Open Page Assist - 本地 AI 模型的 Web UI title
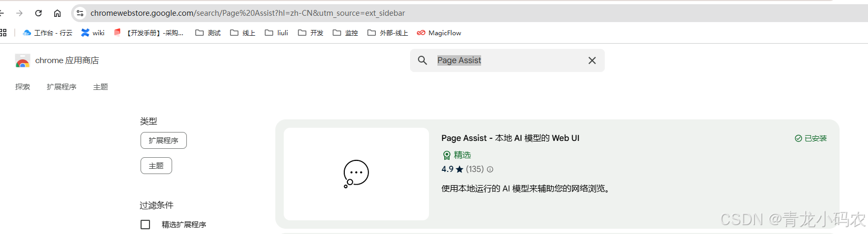This screenshot has height=234, width=868. [510, 138]
